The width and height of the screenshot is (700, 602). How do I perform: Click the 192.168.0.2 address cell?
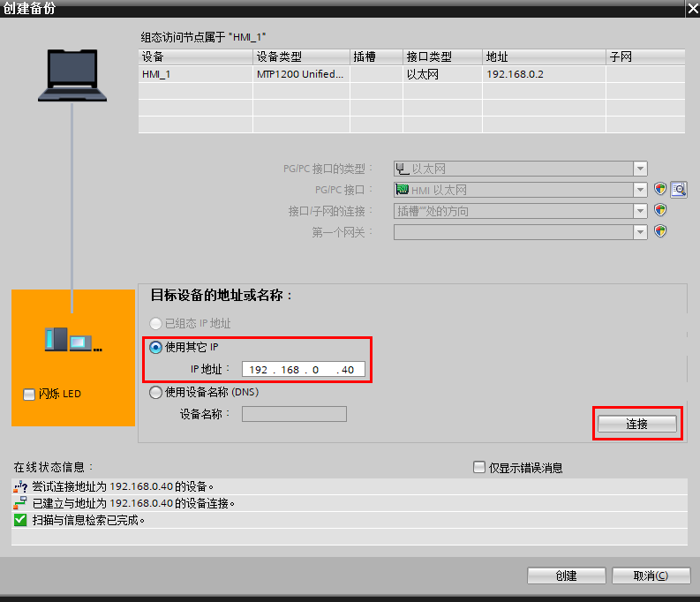tap(544, 74)
